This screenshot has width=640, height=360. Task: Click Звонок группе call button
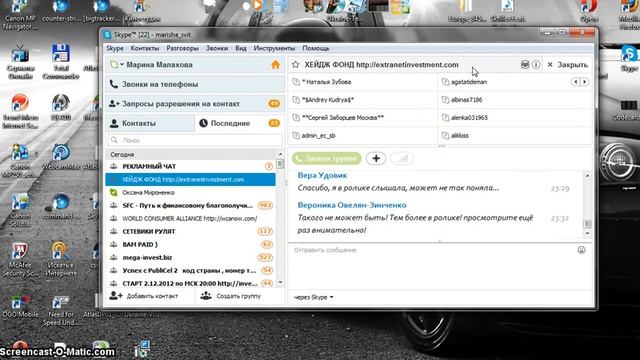tap(327, 158)
